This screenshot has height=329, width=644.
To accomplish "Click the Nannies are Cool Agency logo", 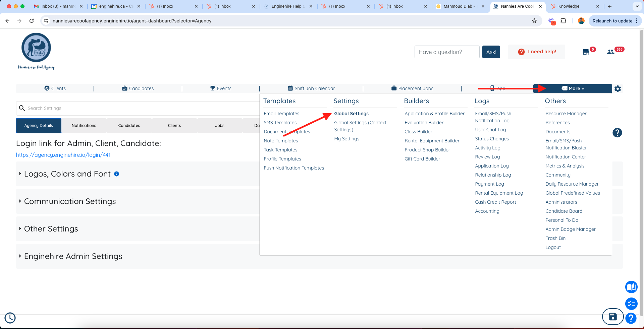I will 36,51.
